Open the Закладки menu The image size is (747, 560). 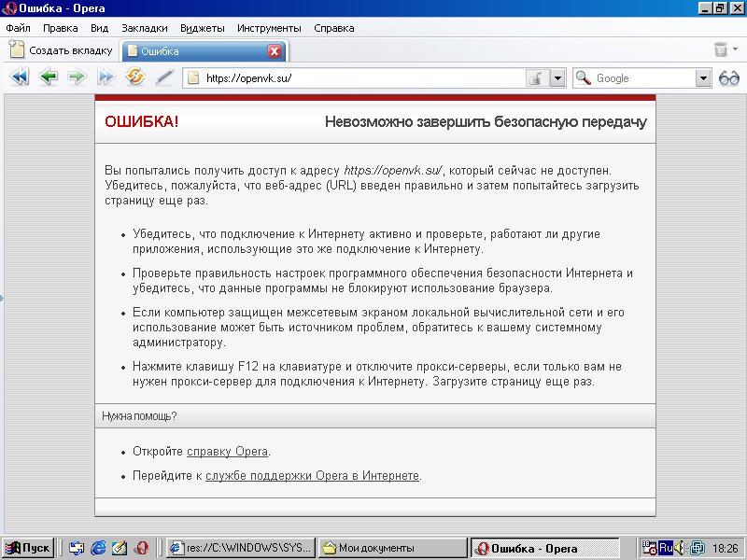[x=145, y=28]
